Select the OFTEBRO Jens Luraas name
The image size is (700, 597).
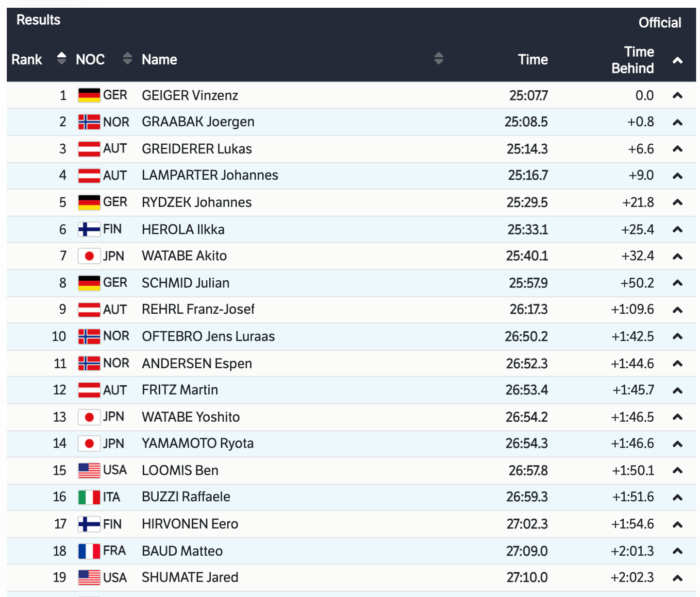(208, 336)
